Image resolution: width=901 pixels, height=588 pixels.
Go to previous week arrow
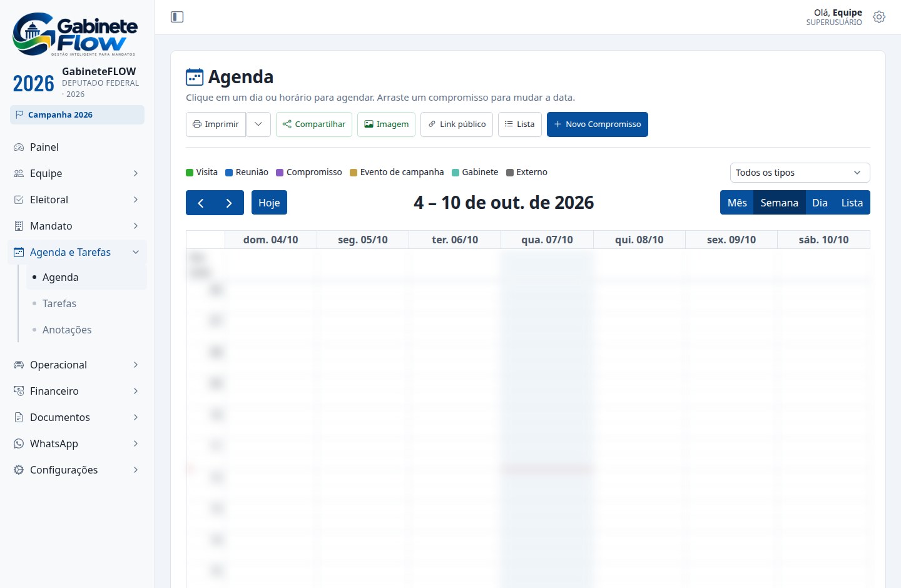(x=200, y=203)
